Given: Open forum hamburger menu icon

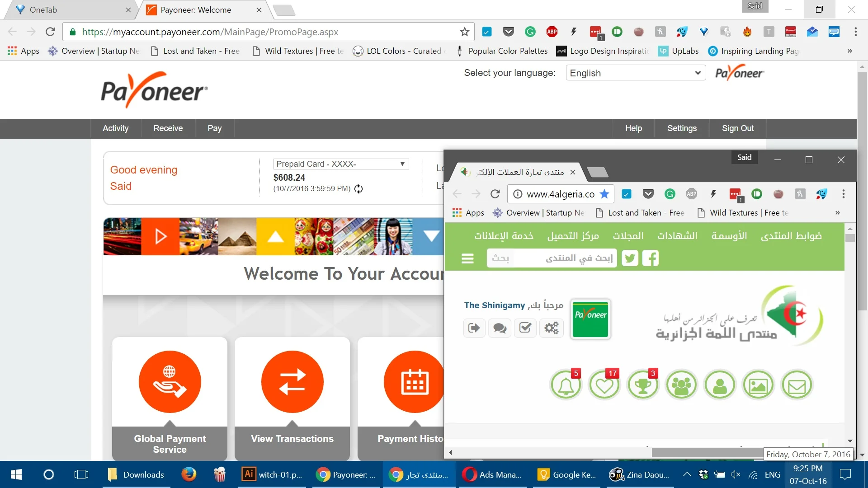Looking at the screenshot, I should (x=467, y=258).
